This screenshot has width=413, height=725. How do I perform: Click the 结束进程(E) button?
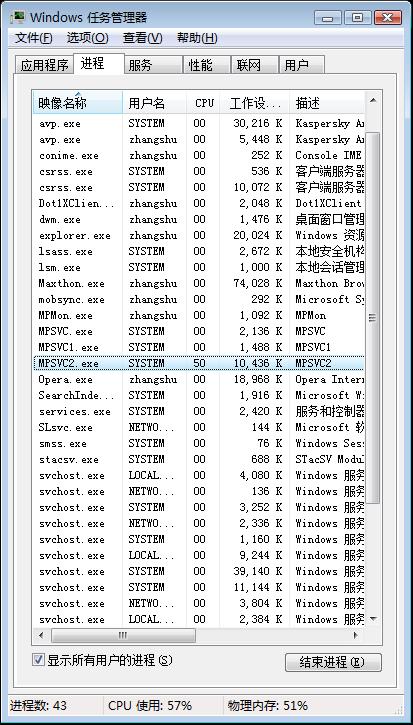(x=333, y=662)
